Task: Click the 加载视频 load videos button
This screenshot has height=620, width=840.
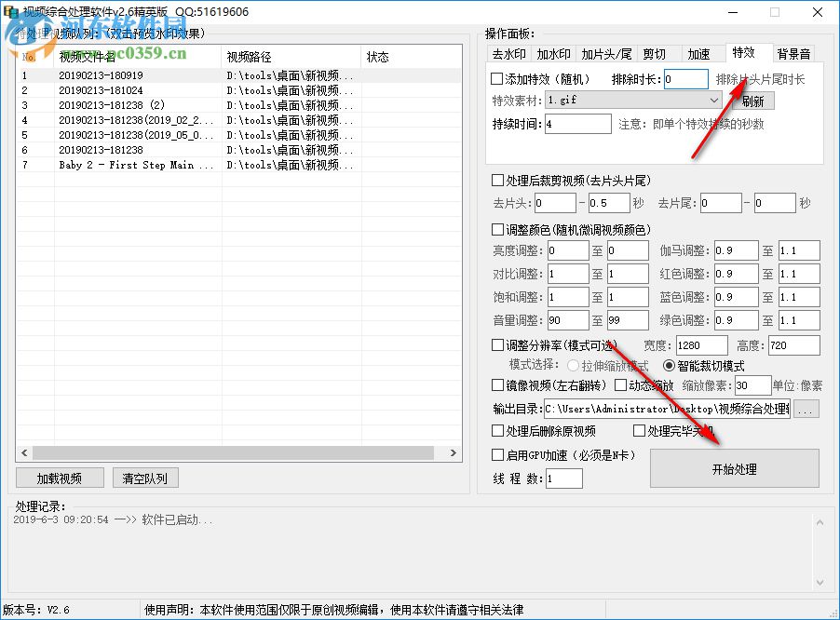Action: [59, 477]
